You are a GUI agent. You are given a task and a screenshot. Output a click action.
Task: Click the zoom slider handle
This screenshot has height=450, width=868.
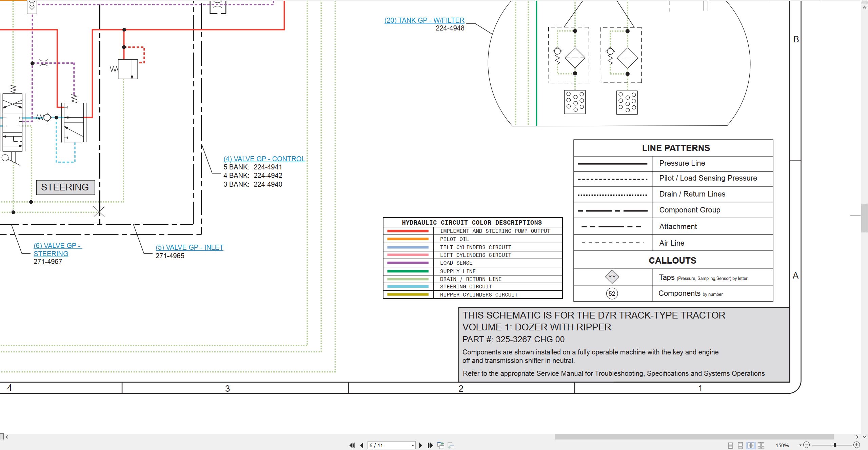coord(834,445)
